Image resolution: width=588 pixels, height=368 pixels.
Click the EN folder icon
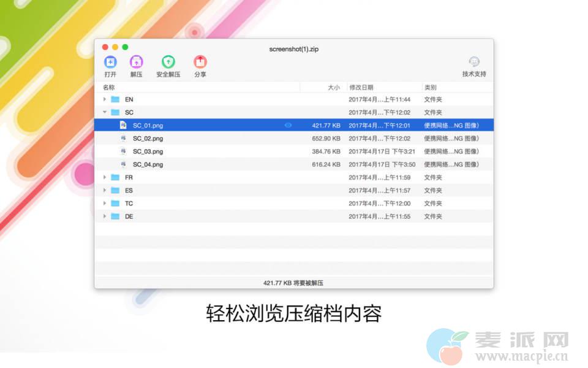115,99
